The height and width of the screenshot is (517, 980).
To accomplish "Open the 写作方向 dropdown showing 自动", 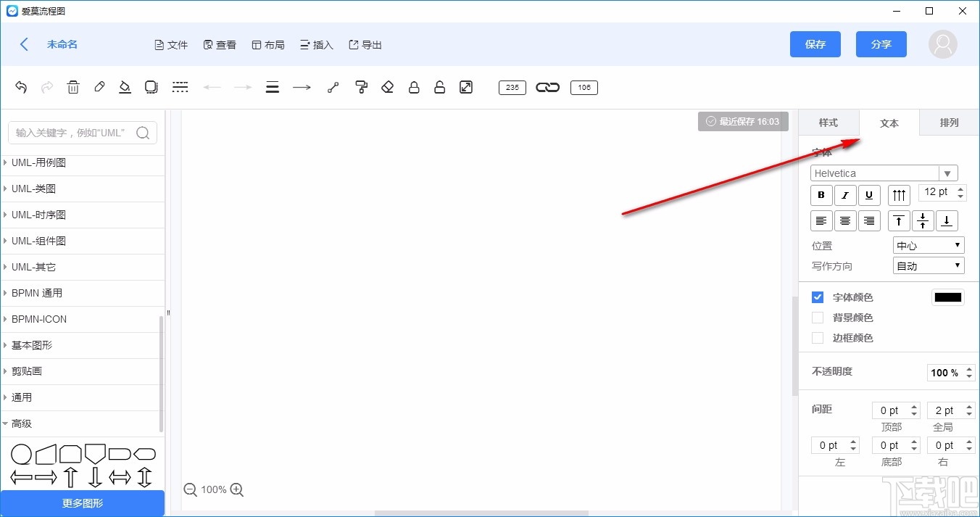I will [929, 266].
